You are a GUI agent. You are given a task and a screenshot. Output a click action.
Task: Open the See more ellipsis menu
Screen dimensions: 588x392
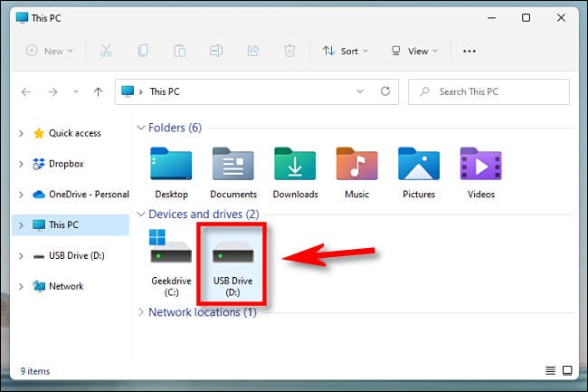coord(469,51)
